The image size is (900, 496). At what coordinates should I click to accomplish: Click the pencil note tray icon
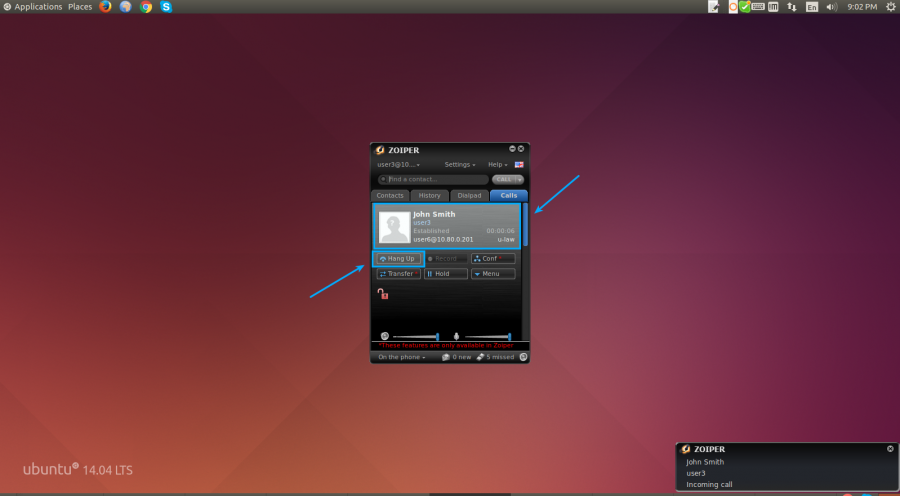point(713,7)
